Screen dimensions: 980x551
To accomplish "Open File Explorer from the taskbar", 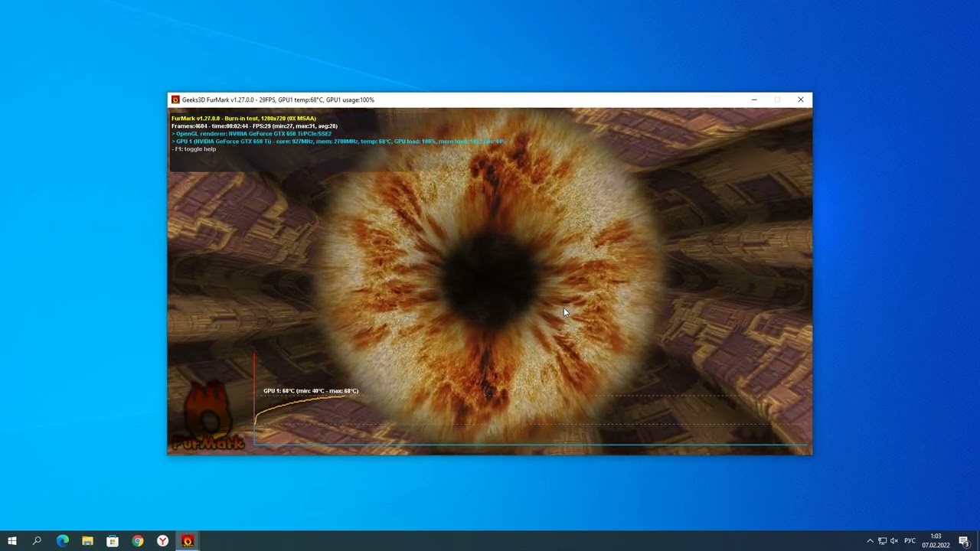I will 87,541.
